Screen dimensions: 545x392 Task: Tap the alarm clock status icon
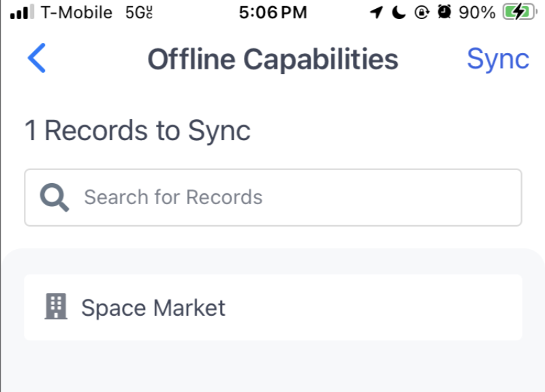(x=444, y=12)
